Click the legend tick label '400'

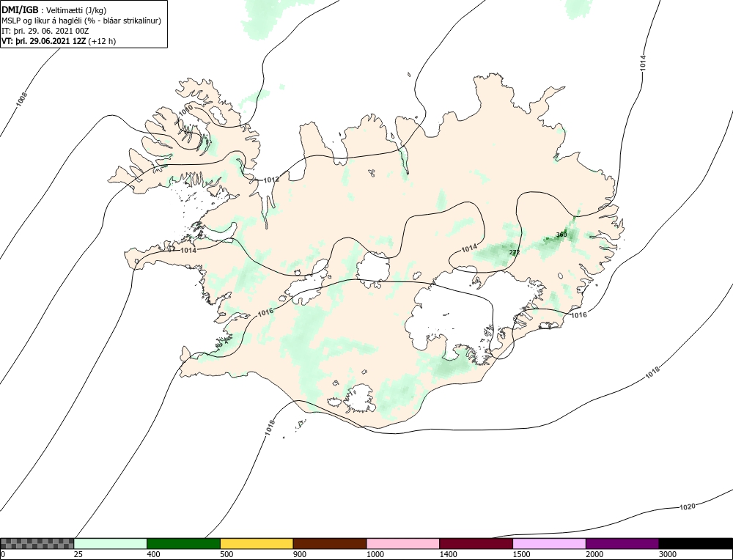click(x=153, y=555)
